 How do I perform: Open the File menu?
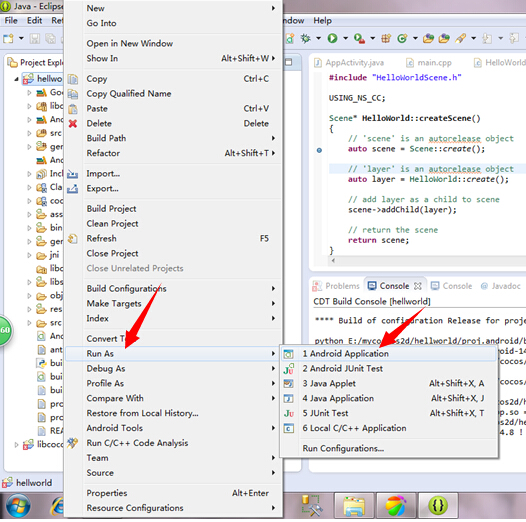click(x=11, y=21)
